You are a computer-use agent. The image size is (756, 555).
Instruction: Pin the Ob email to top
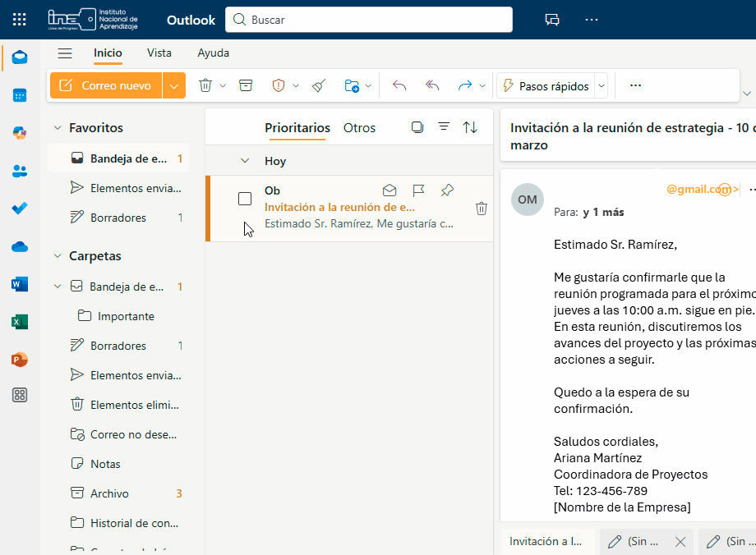(446, 190)
